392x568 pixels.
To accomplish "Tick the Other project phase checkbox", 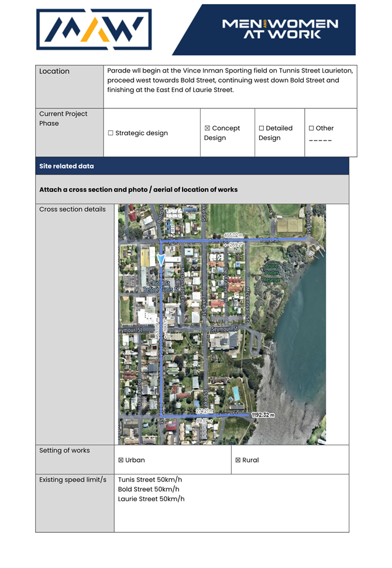I will pyautogui.click(x=311, y=128).
